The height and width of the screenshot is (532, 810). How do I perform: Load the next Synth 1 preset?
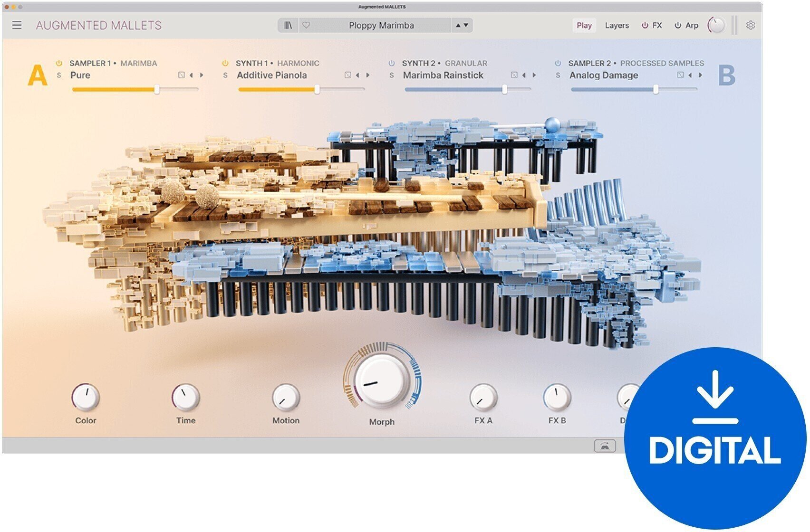pyautogui.click(x=369, y=75)
